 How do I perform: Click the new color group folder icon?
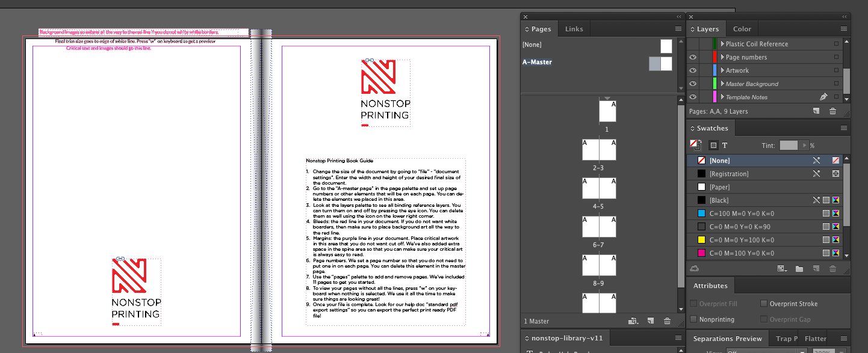(x=799, y=269)
